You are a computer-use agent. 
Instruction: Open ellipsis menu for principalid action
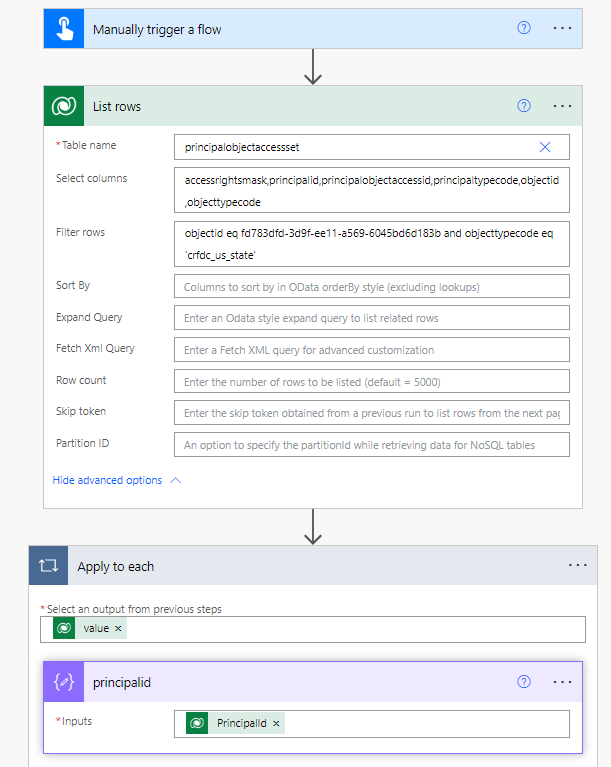click(563, 682)
